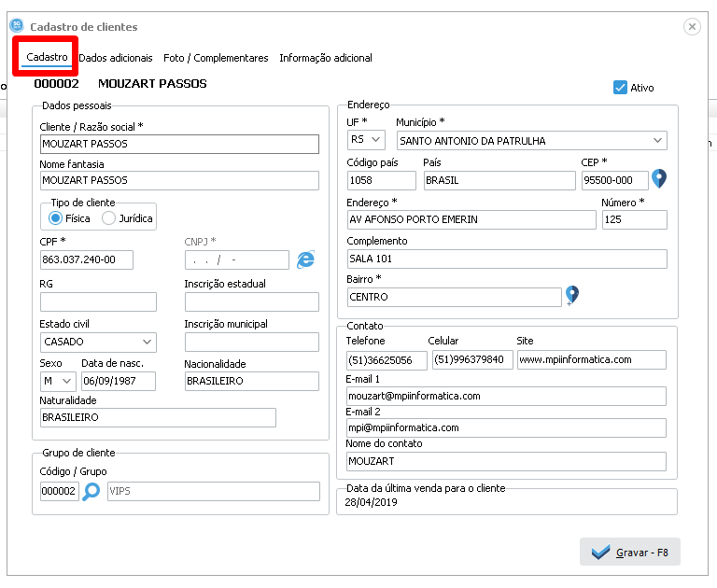717x588 pixels.
Task: Go to the Informação adicional tab
Action: 325,58
